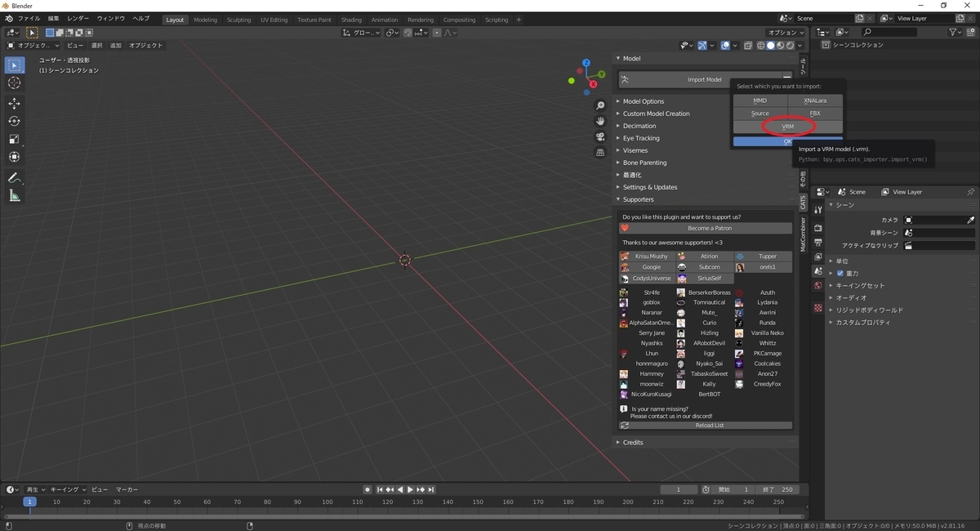The height and width of the screenshot is (531, 980).
Task: Click the 終了 end frame field
Action: (777, 489)
